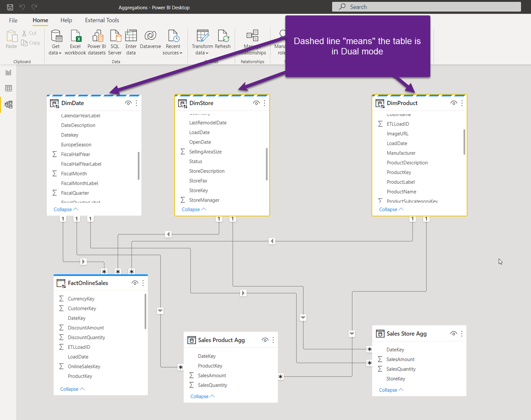Click the Search box
531x420 pixels.
(426, 7)
